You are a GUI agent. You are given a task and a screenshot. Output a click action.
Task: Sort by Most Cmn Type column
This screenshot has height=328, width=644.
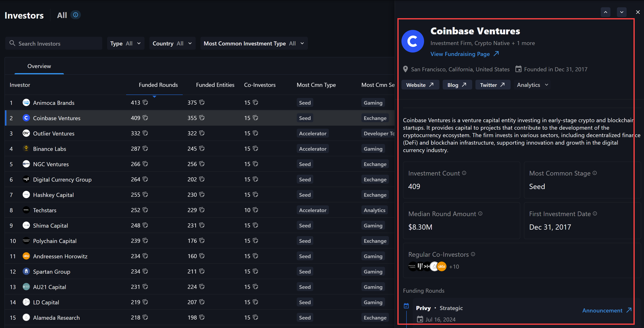(316, 85)
